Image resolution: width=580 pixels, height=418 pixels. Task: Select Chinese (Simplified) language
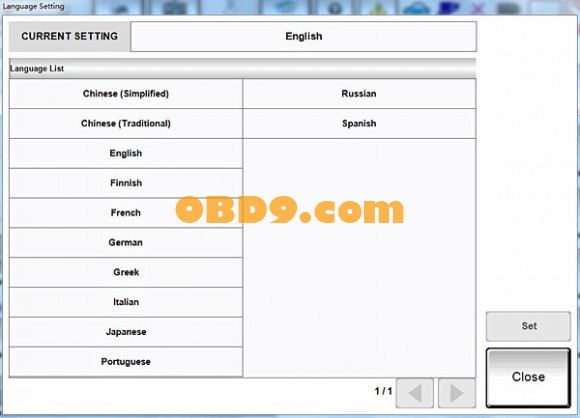click(x=126, y=94)
